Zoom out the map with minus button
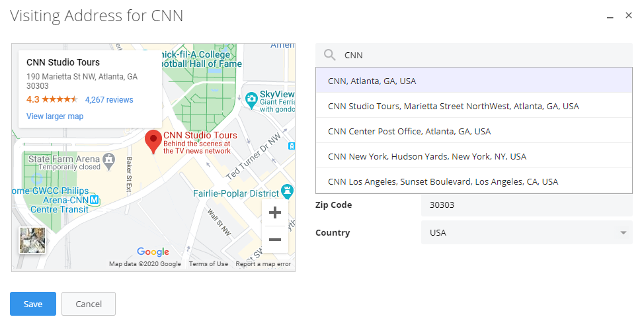644x325 pixels. (275, 240)
